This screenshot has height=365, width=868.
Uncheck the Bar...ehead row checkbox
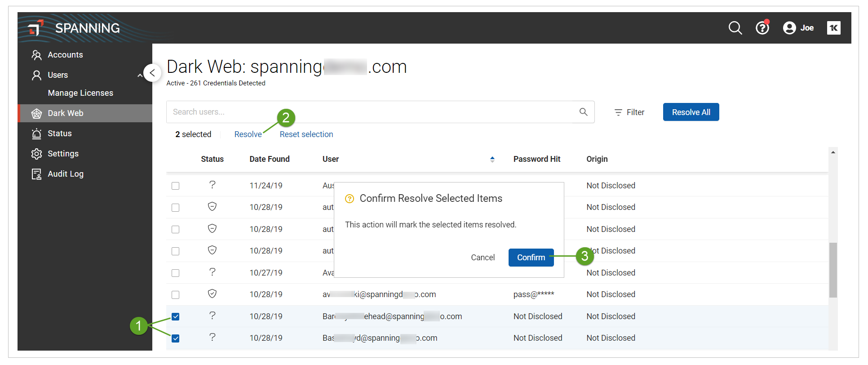coord(176,317)
